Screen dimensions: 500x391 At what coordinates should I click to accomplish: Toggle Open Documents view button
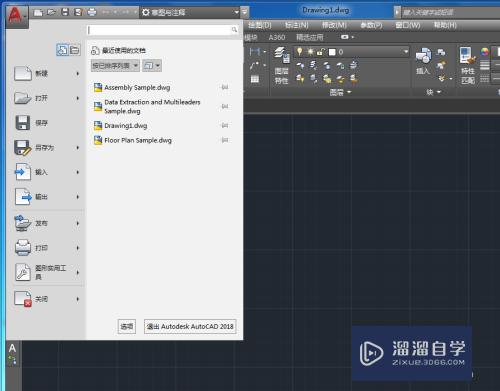75,50
